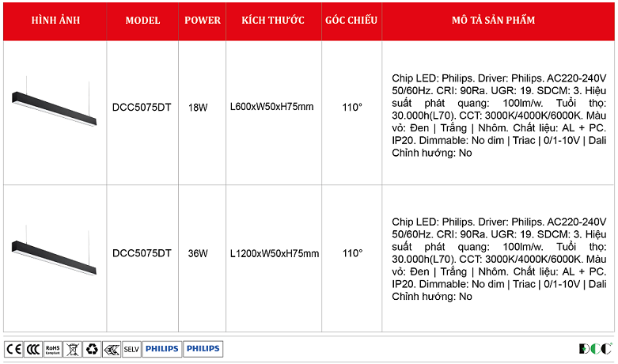618x364 pixels.
Task: Click the KÍCH THƯỚC column header
Action: [x=274, y=20]
